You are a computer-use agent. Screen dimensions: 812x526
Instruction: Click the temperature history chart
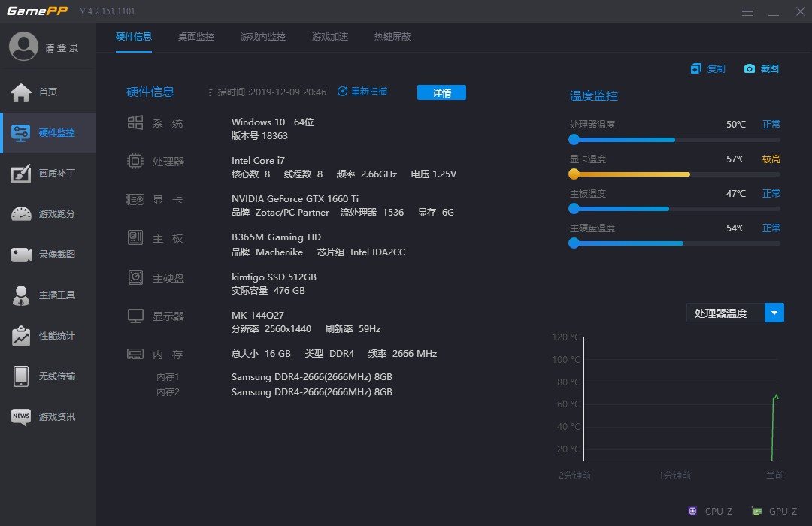pyautogui.click(x=681, y=399)
